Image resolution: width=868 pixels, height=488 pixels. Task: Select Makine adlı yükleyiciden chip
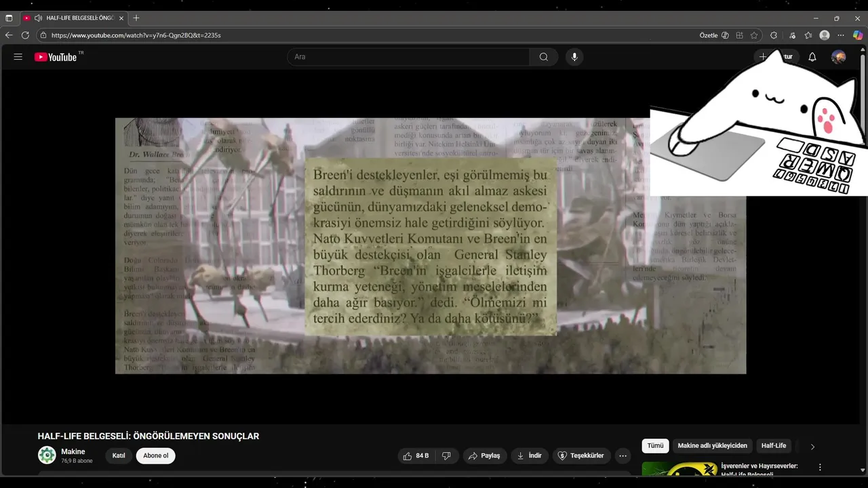pyautogui.click(x=712, y=446)
